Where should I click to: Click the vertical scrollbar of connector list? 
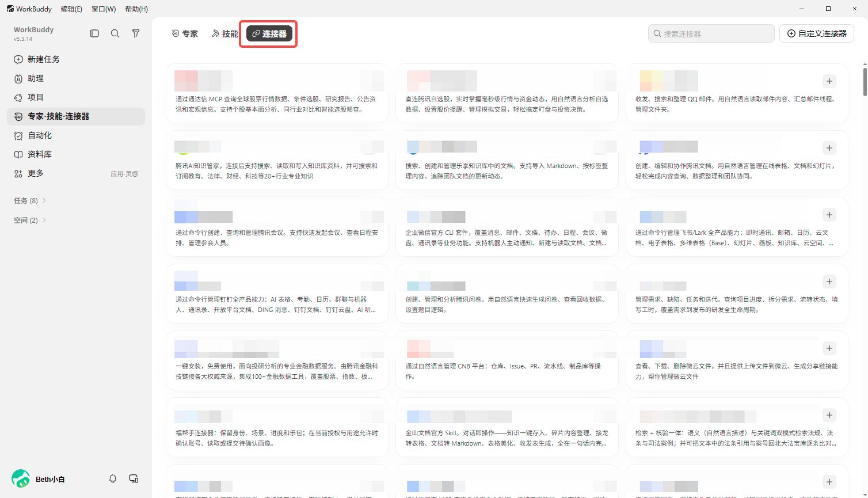coord(865,82)
